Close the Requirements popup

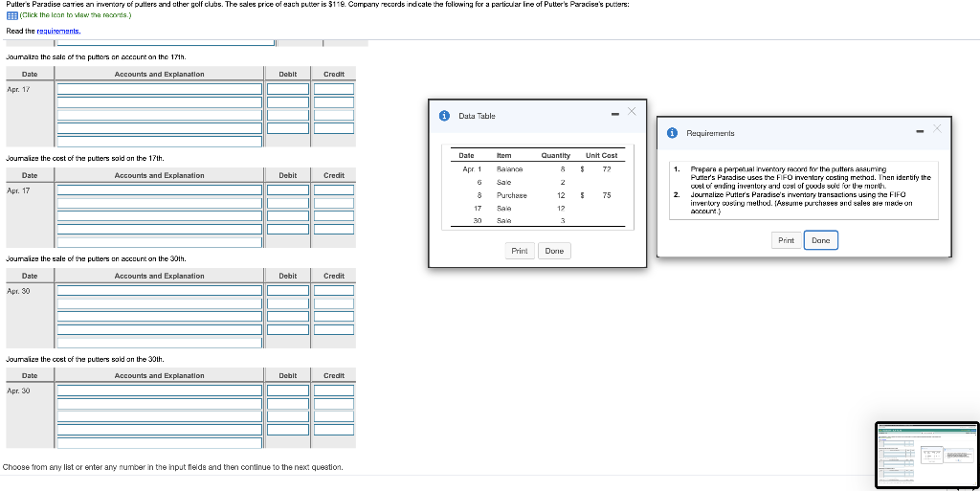coord(936,128)
